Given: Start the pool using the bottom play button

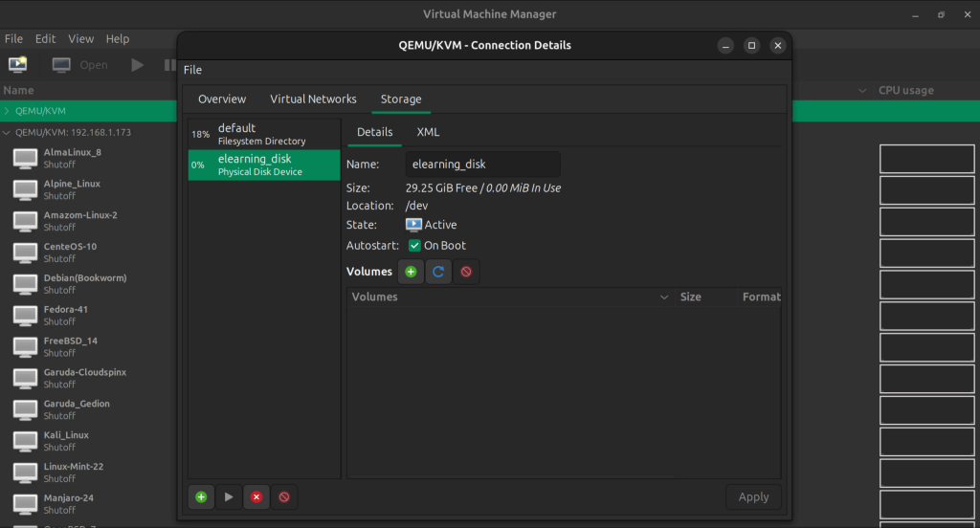Looking at the screenshot, I should pos(229,497).
